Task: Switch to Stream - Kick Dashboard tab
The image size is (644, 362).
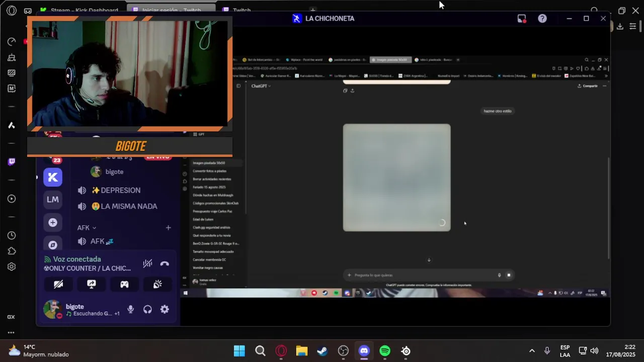Action: coord(79,10)
